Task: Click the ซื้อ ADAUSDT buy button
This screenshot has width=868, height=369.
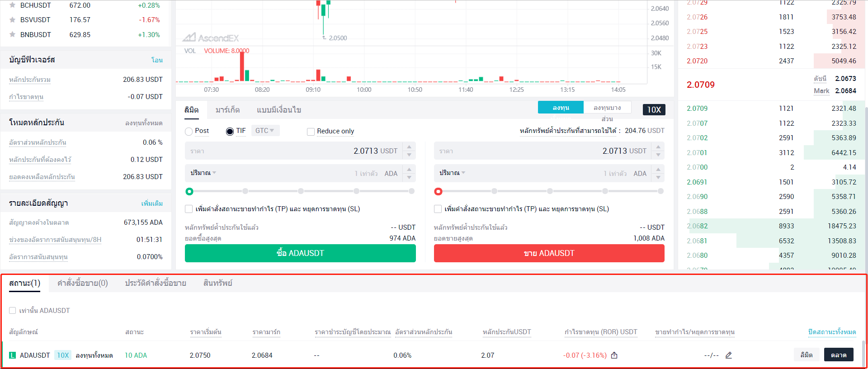Action: point(300,253)
